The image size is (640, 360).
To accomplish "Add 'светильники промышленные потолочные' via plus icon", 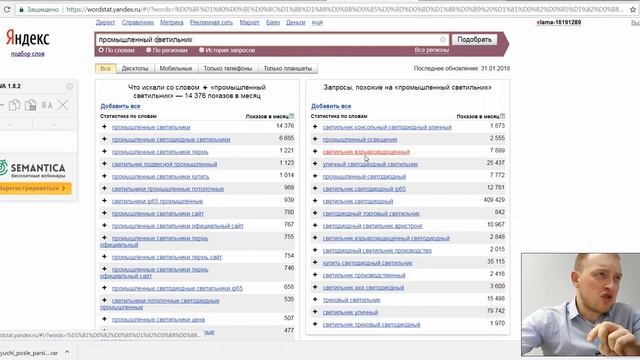I will click(x=104, y=189).
